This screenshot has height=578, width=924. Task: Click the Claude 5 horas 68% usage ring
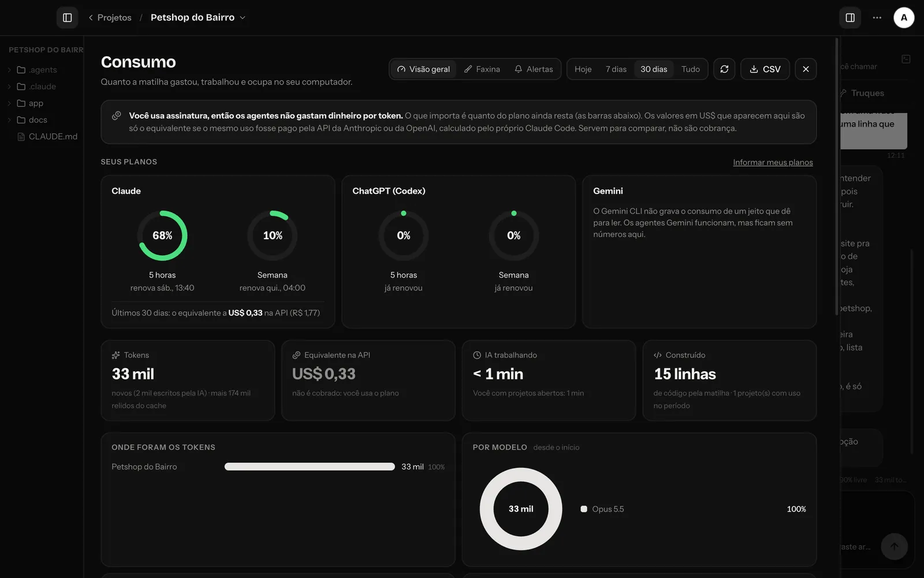pyautogui.click(x=162, y=235)
